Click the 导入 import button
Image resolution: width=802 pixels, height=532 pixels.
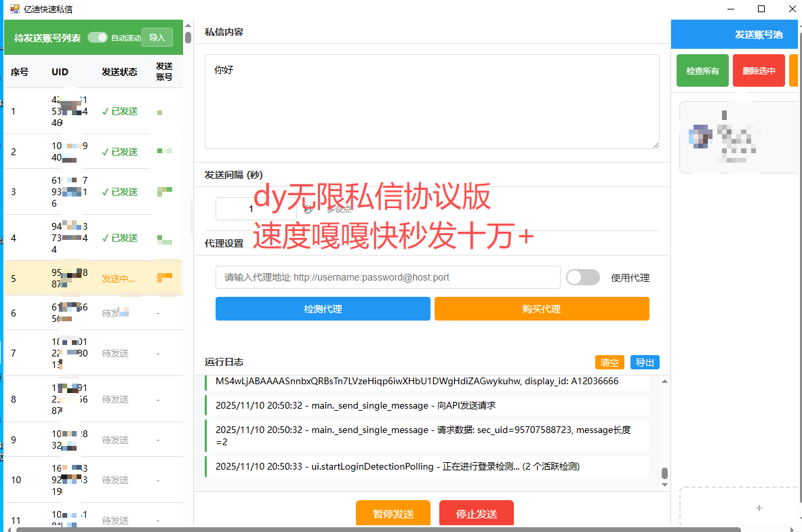[x=157, y=38]
